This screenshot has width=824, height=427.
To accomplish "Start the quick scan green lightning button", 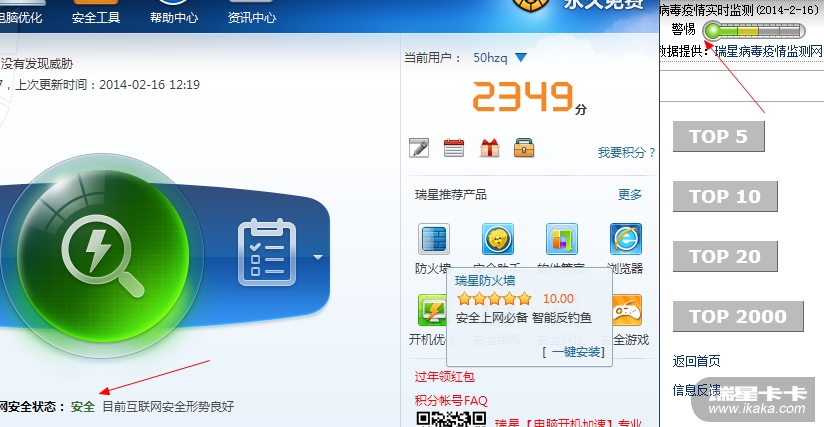I will point(103,256).
